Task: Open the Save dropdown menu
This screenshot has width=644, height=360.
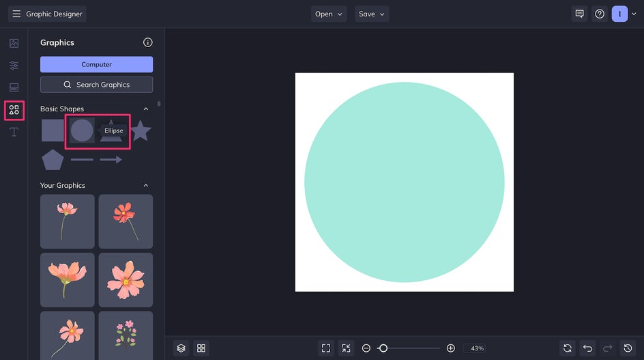Action: coord(372,14)
